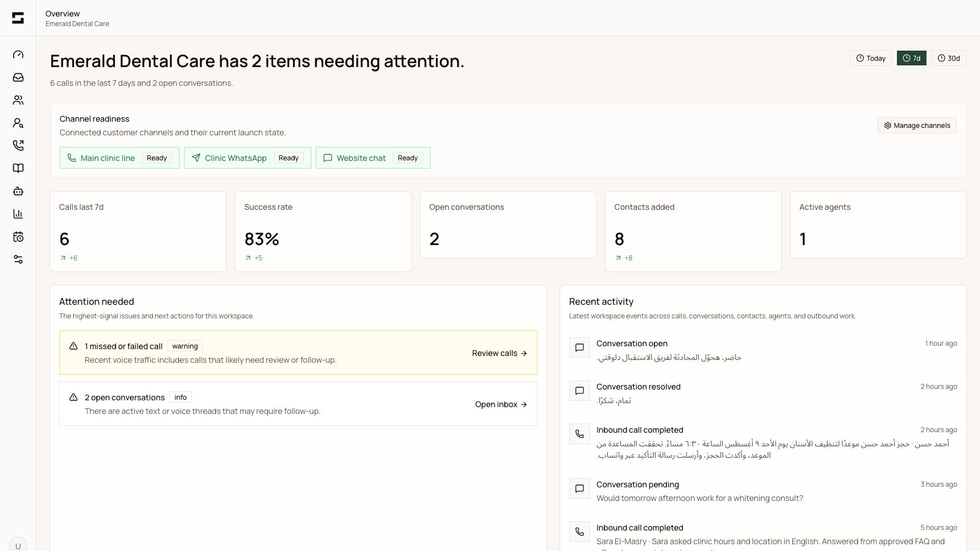Select the 30d time range
980x551 pixels.
949,58
